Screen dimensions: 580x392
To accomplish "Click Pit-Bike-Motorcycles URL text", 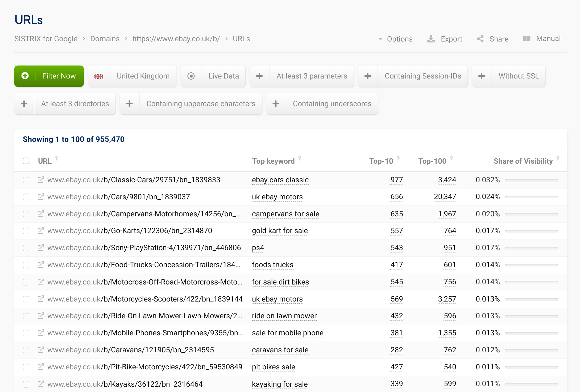I will point(145,367).
